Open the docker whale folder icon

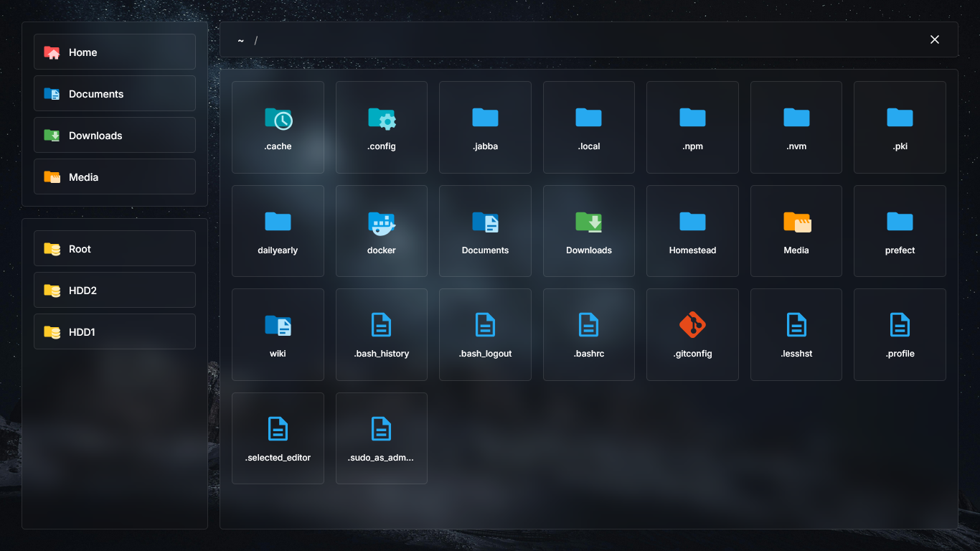pos(382,222)
